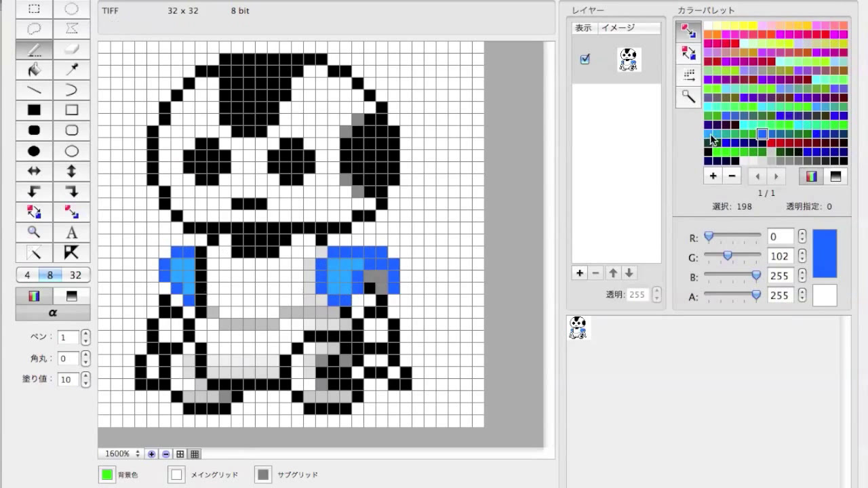The image size is (868, 488).
Task: Select the filled rectangle tool
Action: 34,110
